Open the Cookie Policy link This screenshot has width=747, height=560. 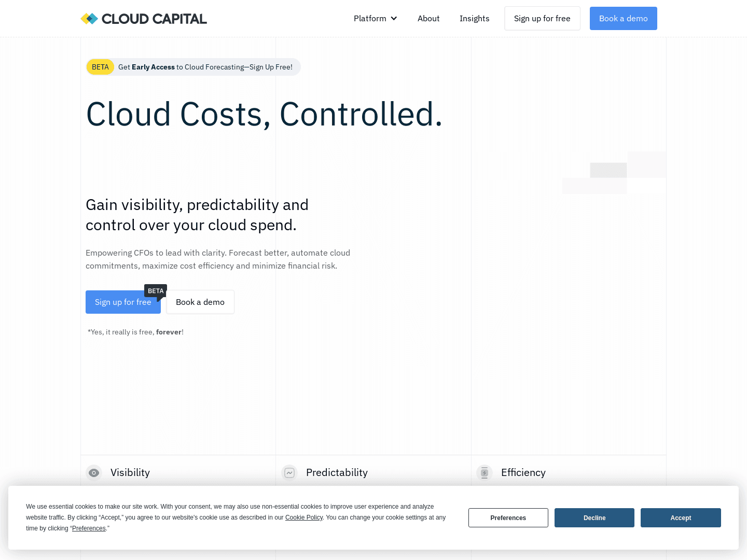[304, 517]
